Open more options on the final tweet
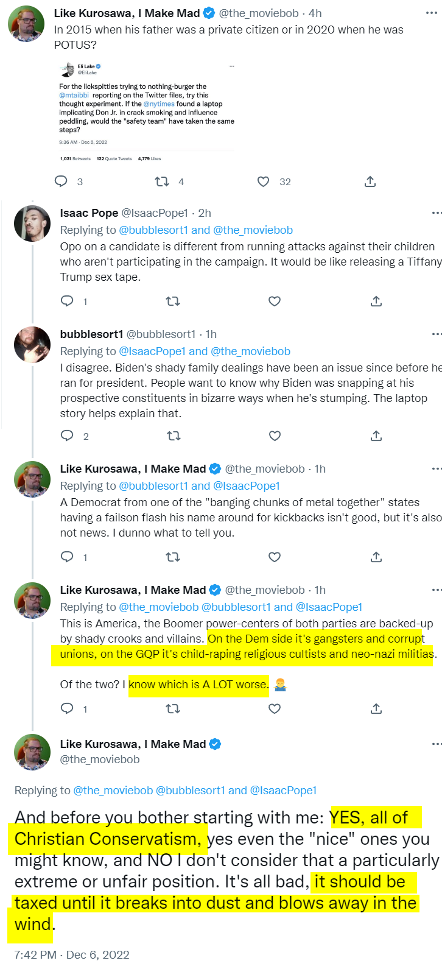442x980 pixels. (436, 744)
